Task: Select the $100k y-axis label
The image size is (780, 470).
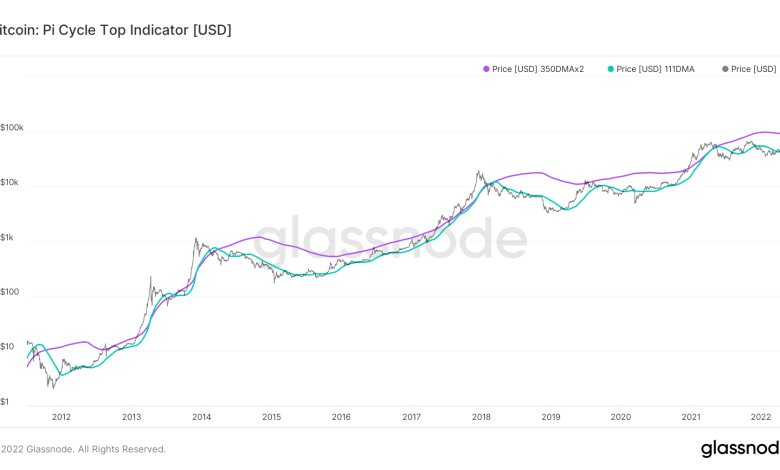Action: tap(12, 128)
